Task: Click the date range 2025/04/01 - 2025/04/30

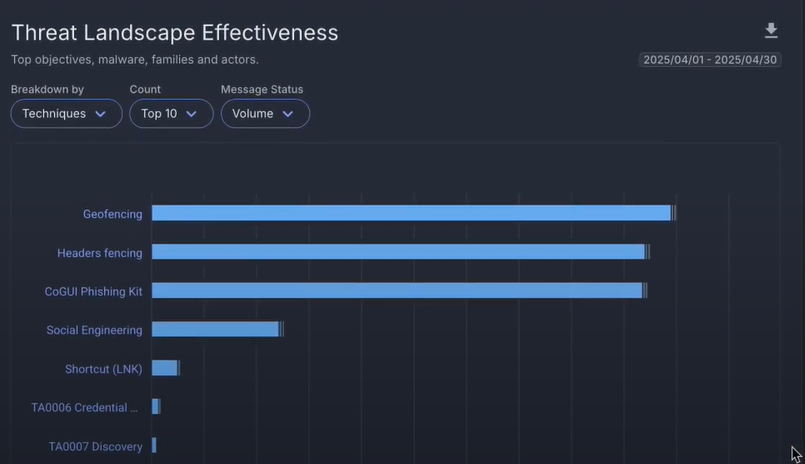Action: pyautogui.click(x=710, y=60)
